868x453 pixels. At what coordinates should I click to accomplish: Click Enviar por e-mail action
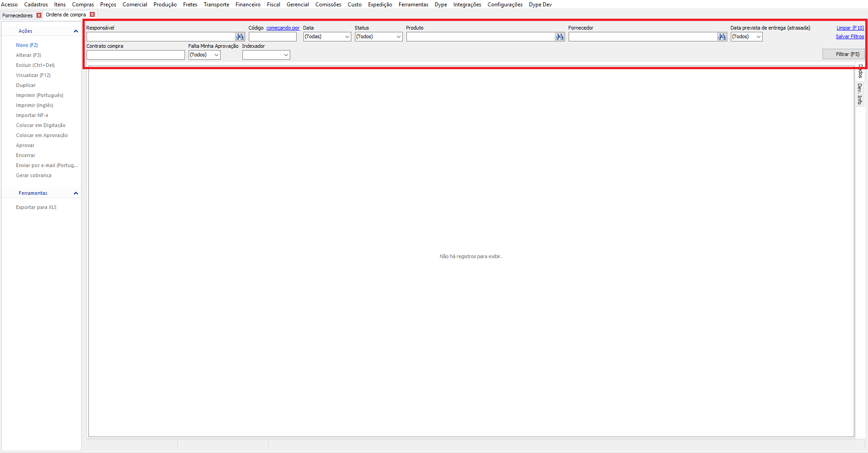click(47, 165)
